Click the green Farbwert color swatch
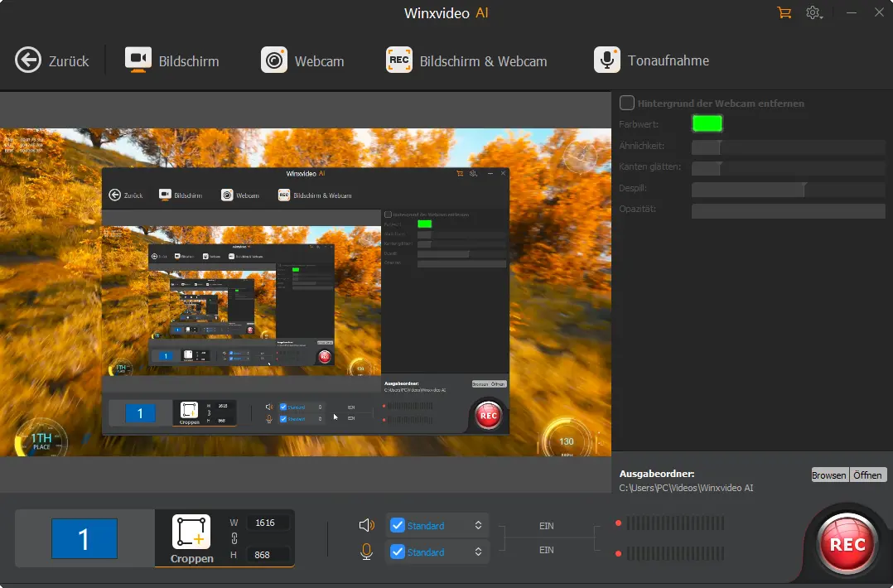Image resolution: width=893 pixels, height=588 pixels. [x=707, y=123]
